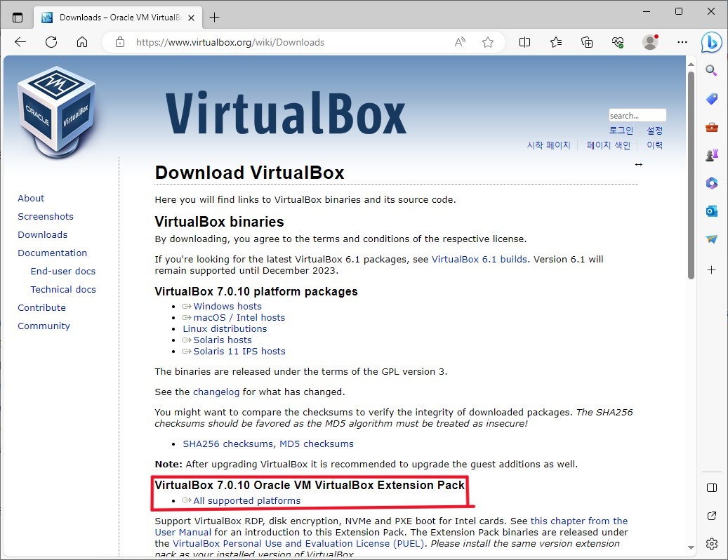Close the Downloads – Oracle VM VirtualBox tab
This screenshot has width=728, height=560.
191,18
